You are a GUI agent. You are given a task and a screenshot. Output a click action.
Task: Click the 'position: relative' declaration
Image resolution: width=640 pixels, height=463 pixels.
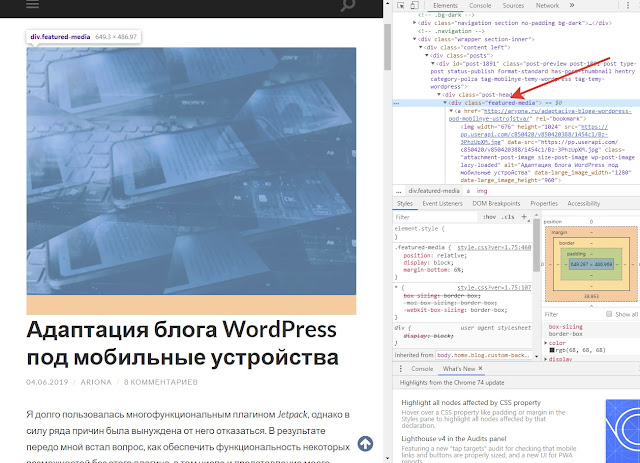(x=435, y=256)
